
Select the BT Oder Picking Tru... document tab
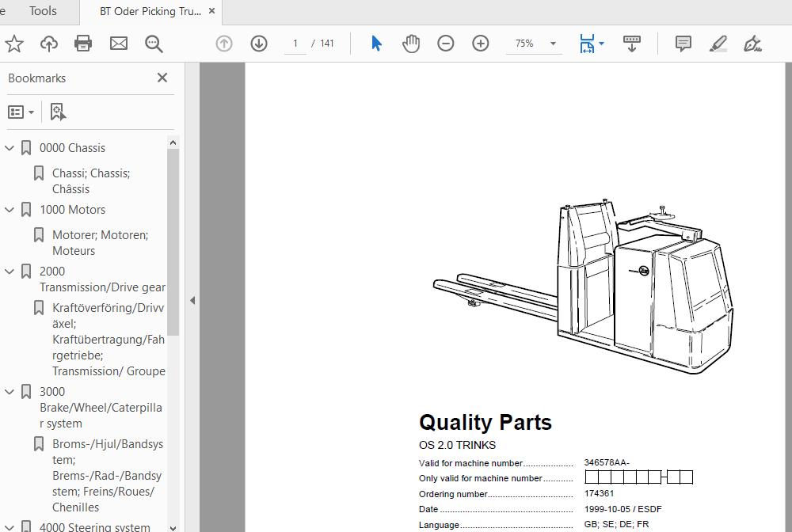[x=150, y=12]
